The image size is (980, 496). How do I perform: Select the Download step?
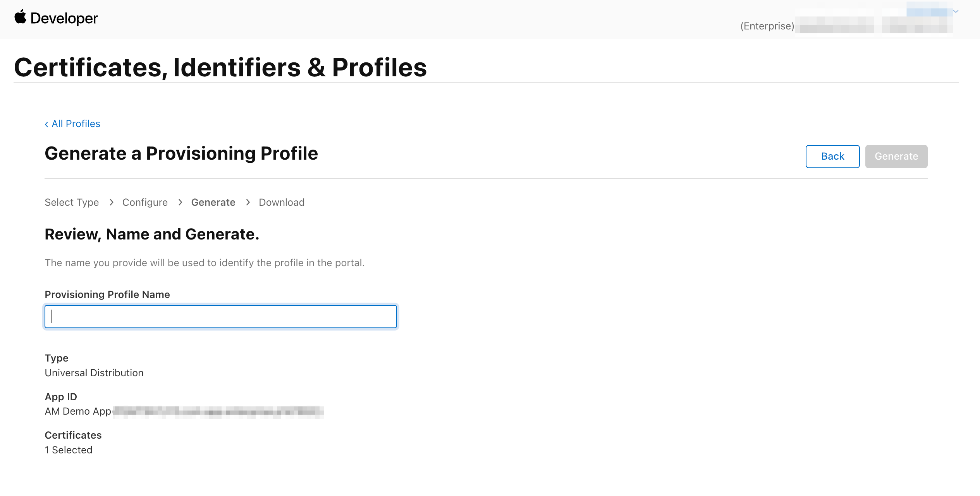coord(282,202)
